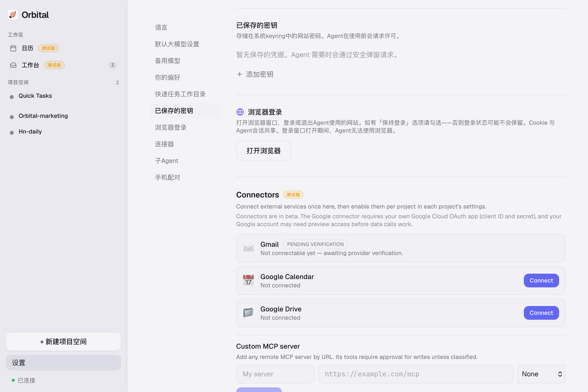Click the Gmail connector title
The height and width of the screenshot is (392, 588).
[269, 244]
